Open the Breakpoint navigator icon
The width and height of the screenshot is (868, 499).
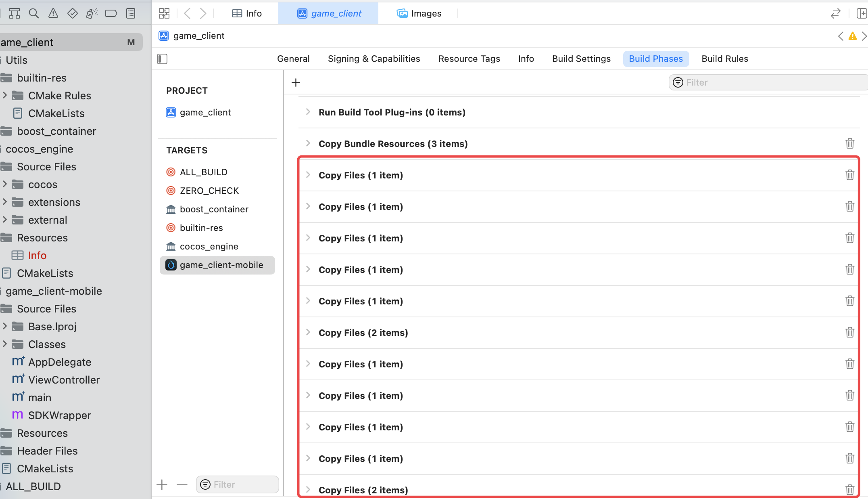(x=111, y=13)
